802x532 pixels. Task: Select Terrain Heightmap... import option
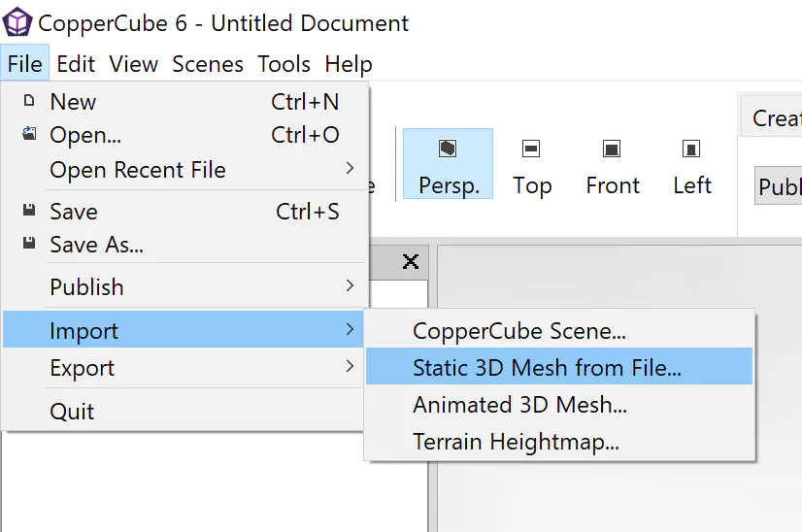tap(559, 441)
